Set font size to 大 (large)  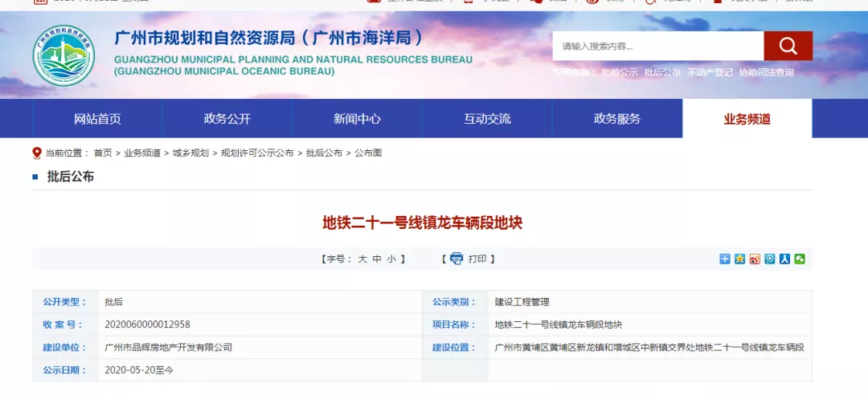362,259
